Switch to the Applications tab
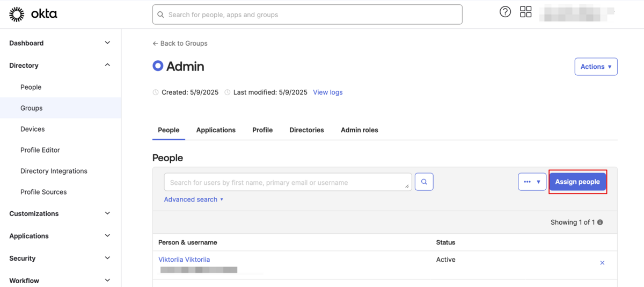The image size is (644, 287). [216, 130]
